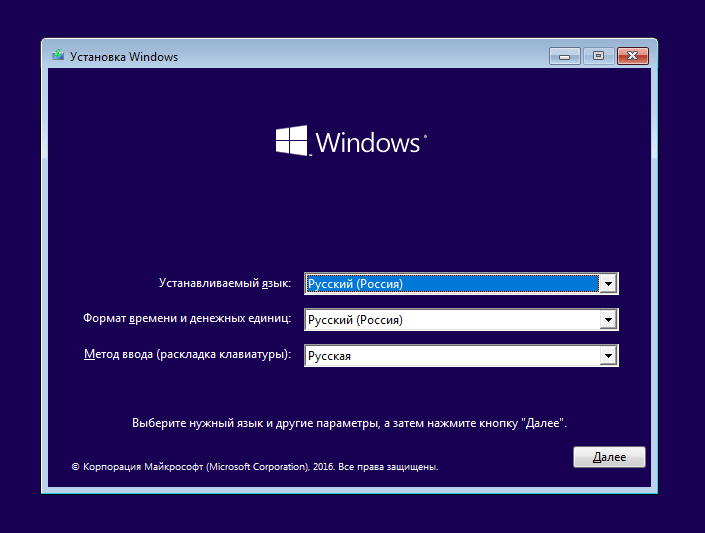Expand the Устанавливаемый язык dropdown arrow
Screen dimensions: 705x533
pos(608,284)
